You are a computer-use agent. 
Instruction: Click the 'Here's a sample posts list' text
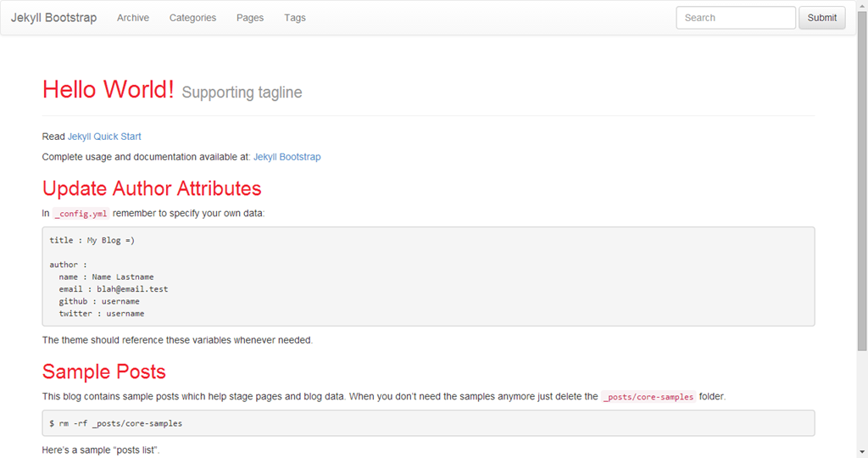tap(101, 450)
